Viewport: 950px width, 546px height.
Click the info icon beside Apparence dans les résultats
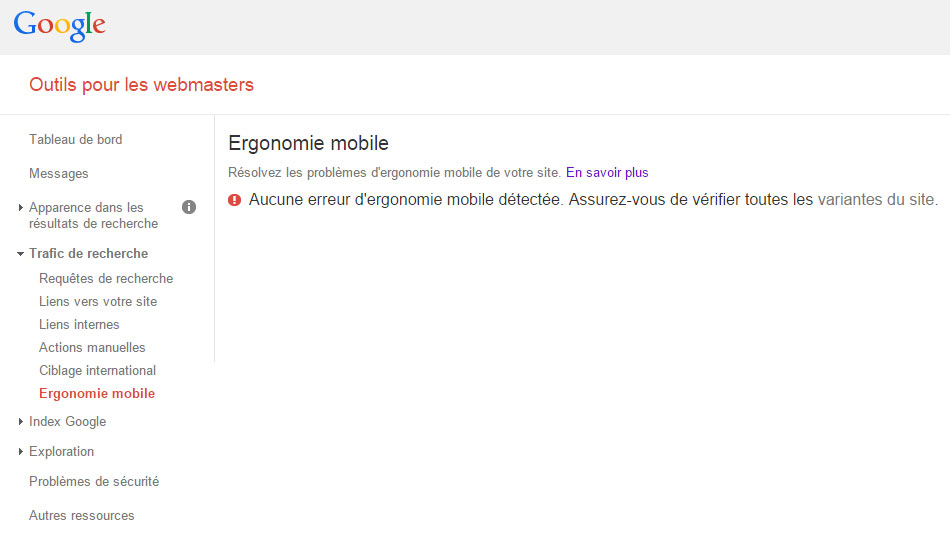pyautogui.click(x=189, y=207)
